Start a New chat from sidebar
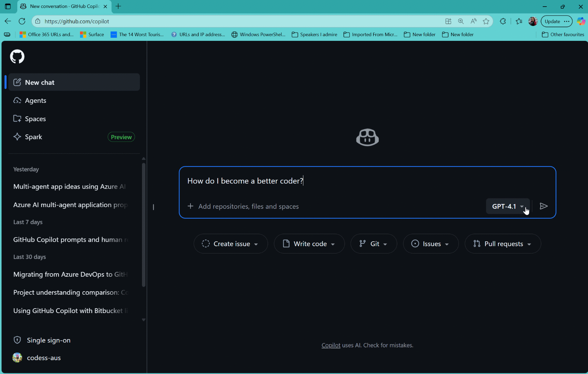The image size is (588, 374). pyautogui.click(x=39, y=82)
